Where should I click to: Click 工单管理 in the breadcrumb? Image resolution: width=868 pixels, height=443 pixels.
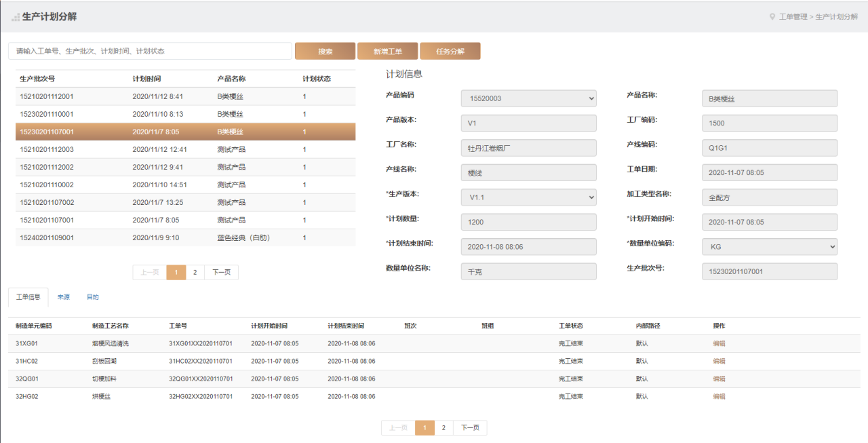(x=793, y=16)
